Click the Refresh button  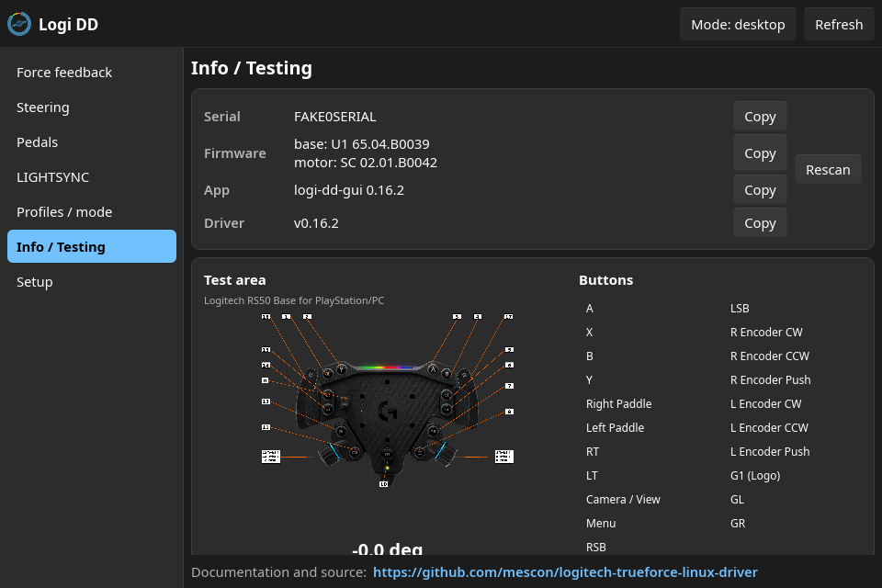pos(839,24)
